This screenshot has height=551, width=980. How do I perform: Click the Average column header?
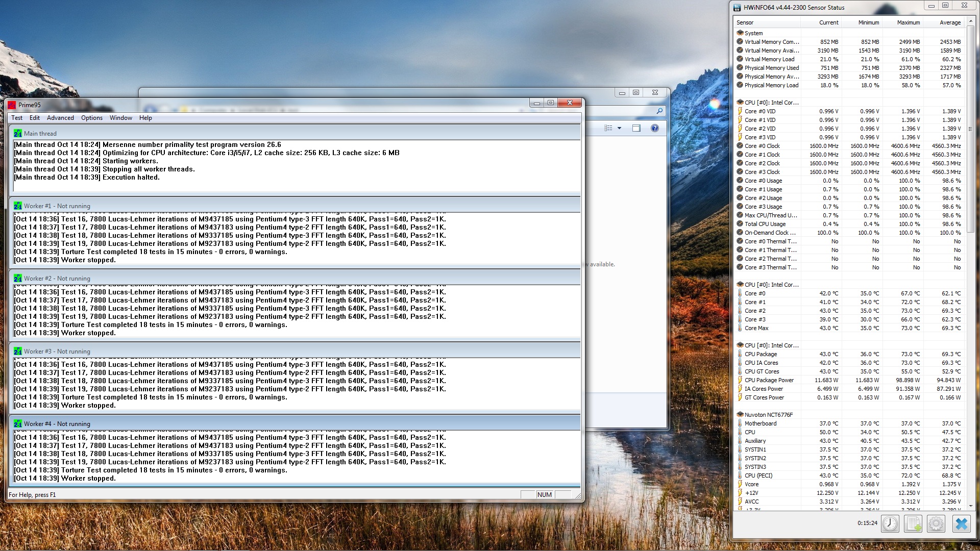[x=949, y=22]
